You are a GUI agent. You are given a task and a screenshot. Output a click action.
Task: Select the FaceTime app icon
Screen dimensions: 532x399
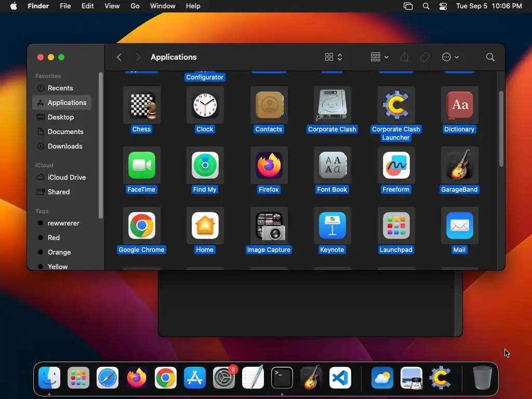tap(142, 165)
